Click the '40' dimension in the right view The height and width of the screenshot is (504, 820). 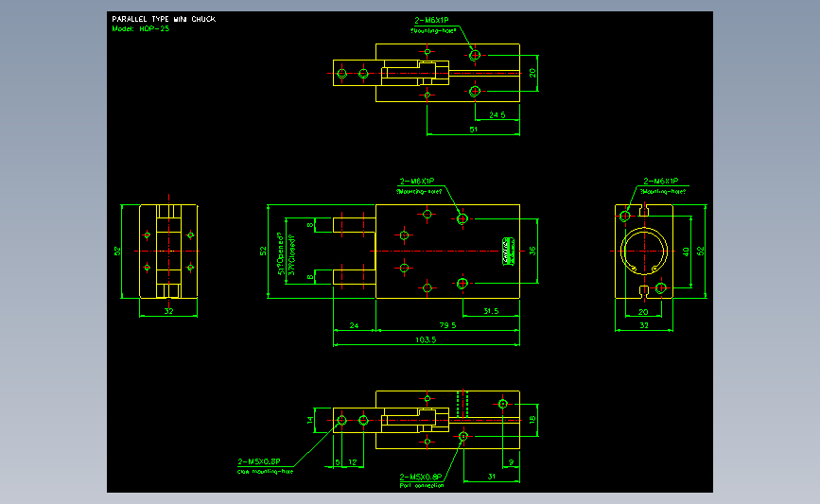[686, 252]
